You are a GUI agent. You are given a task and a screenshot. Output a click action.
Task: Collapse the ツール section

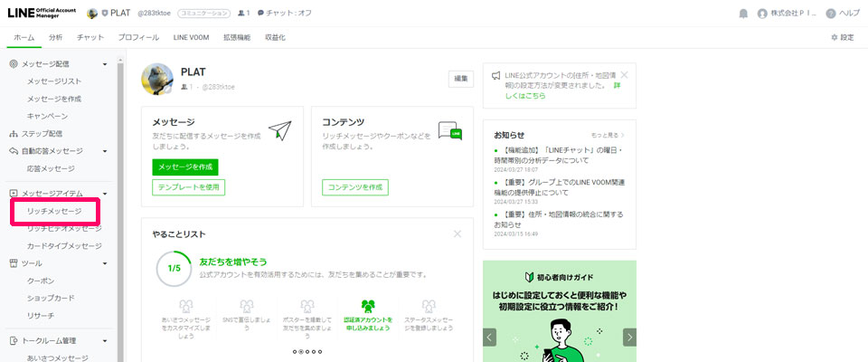click(105, 263)
